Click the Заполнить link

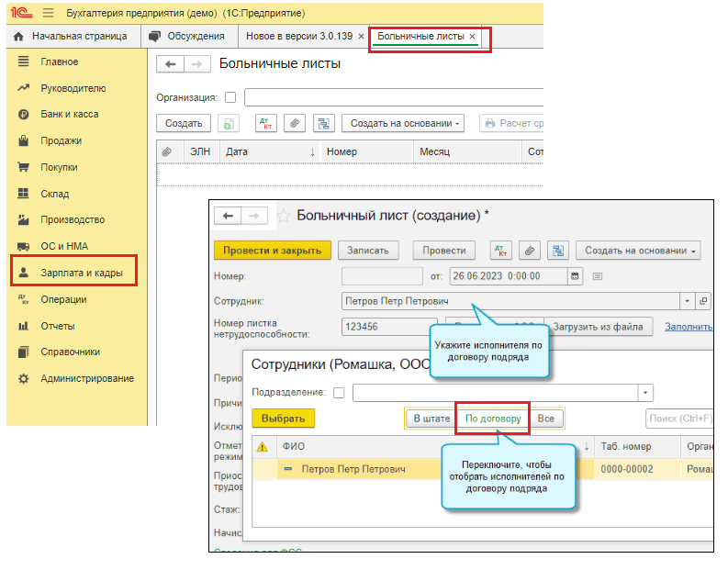[689, 327]
